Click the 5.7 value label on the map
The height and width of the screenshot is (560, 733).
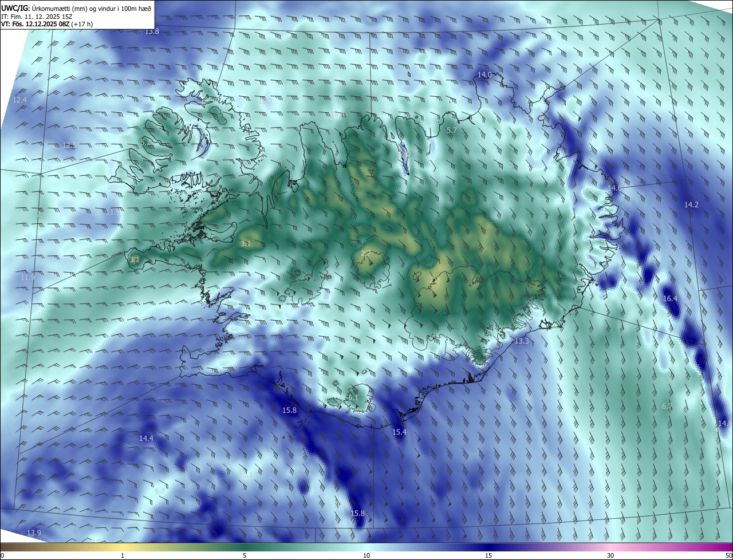[x=452, y=131]
